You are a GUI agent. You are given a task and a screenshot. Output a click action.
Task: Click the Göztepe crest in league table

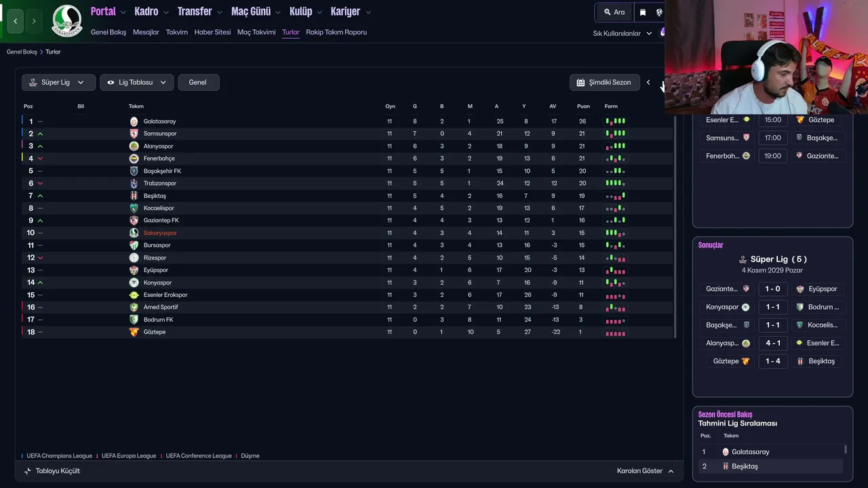tap(134, 332)
